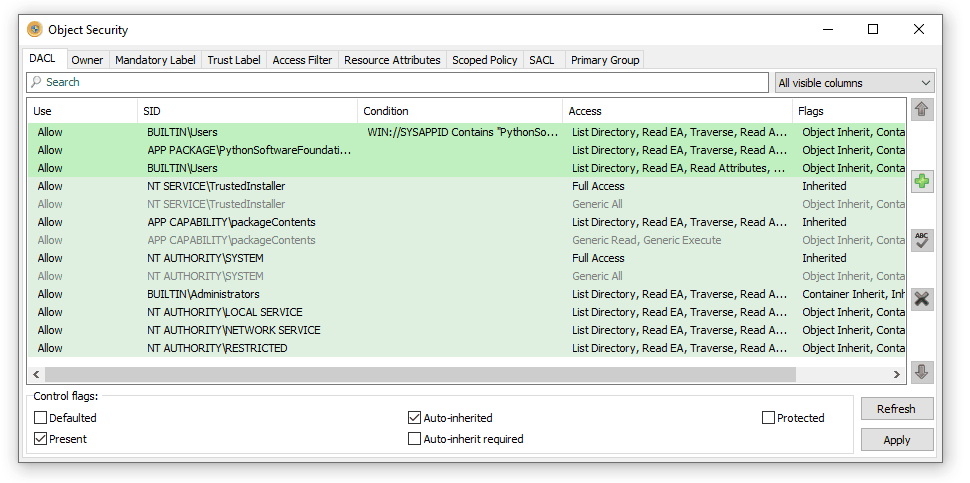Sort by the SID column header
Viewport: 970px width, 483px height.
(247, 111)
